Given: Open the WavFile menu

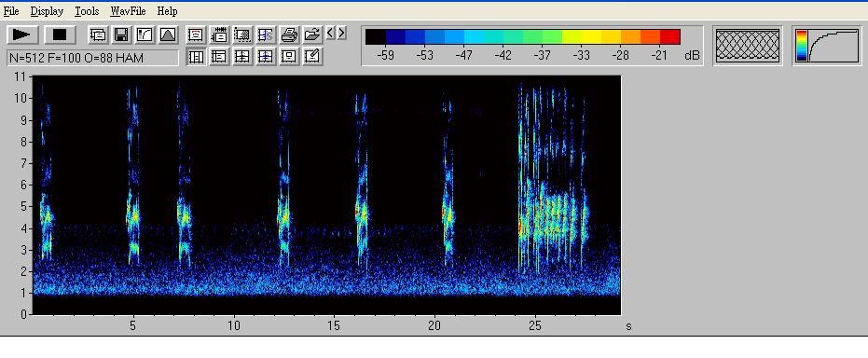Looking at the screenshot, I should click(128, 11).
